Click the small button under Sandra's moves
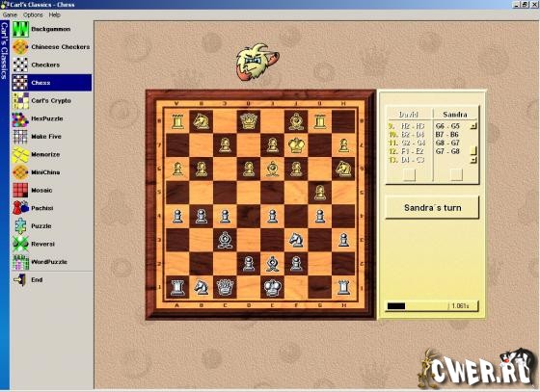Viewport: 540px width, 392px height. point(456,174)
